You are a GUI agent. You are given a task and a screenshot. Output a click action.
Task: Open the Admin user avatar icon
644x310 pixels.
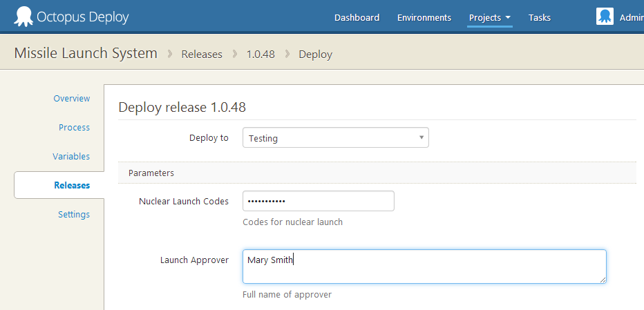click(605, 17)
